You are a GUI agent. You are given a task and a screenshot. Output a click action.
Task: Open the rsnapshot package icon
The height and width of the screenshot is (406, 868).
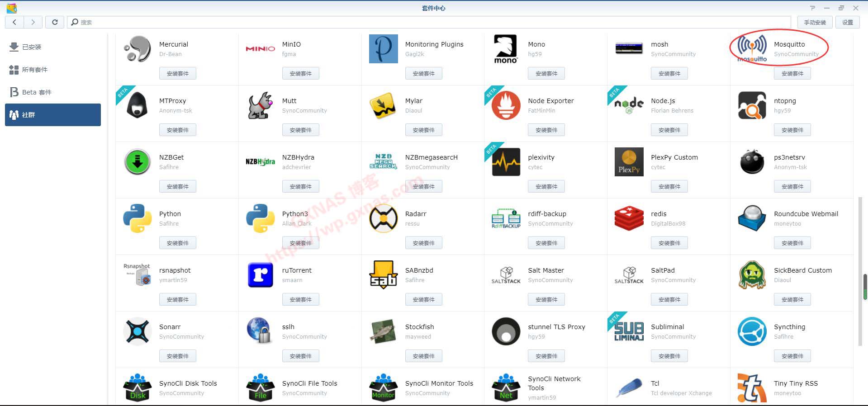click(138, 274)
